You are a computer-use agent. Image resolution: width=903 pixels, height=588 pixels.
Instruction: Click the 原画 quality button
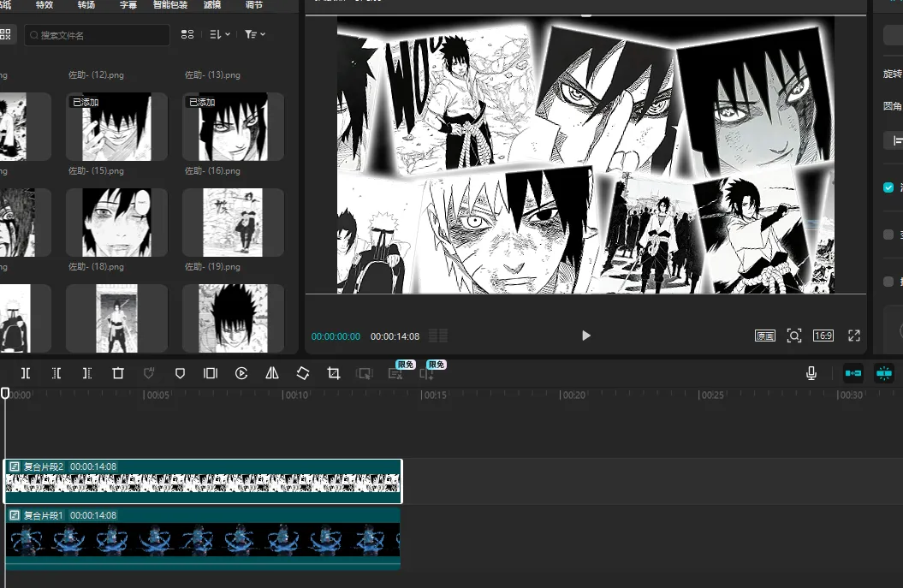pyautogui.click(x=765, y=336)
